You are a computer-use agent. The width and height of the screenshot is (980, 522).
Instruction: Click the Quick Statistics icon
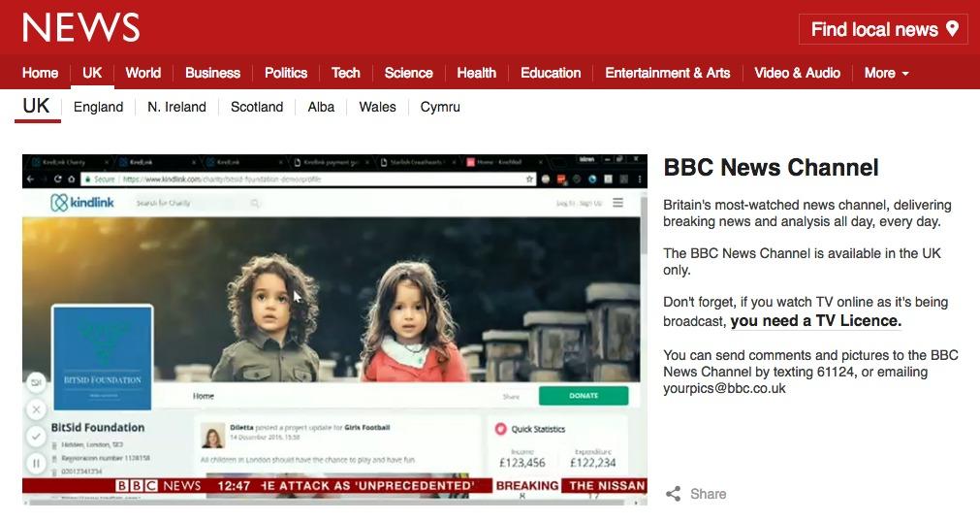[x=500, y=429]
